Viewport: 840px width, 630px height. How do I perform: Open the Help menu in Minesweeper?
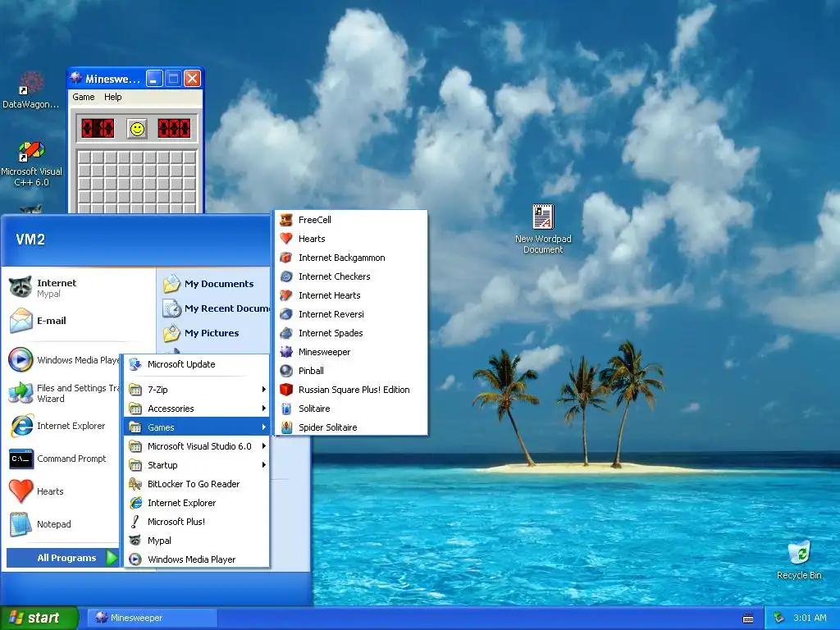pos(112,97)
